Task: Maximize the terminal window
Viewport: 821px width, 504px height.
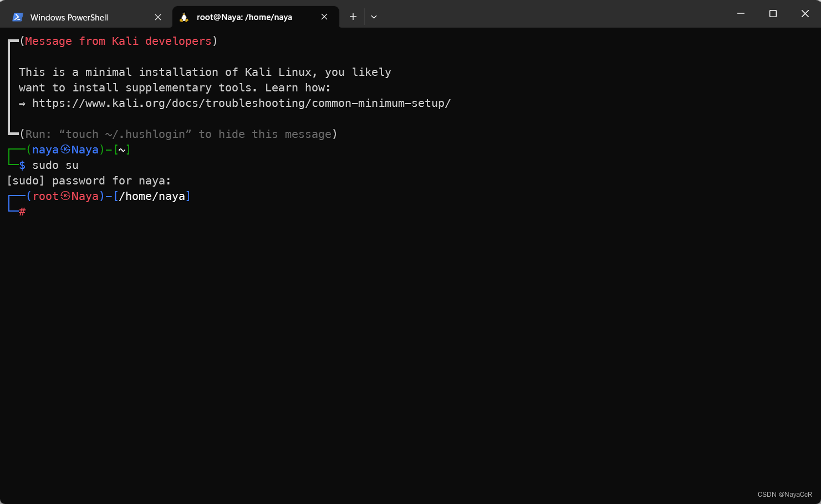Action: [x=773, y=13]
